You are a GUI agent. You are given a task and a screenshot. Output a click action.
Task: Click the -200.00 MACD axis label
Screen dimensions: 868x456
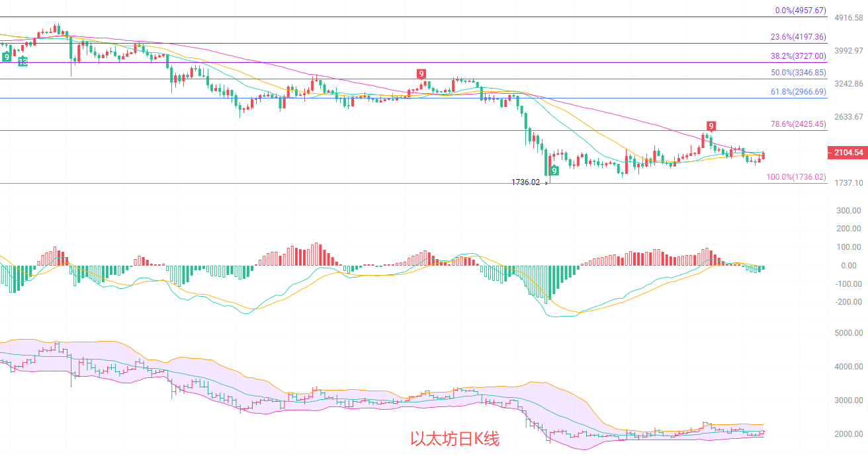[847, 302]
